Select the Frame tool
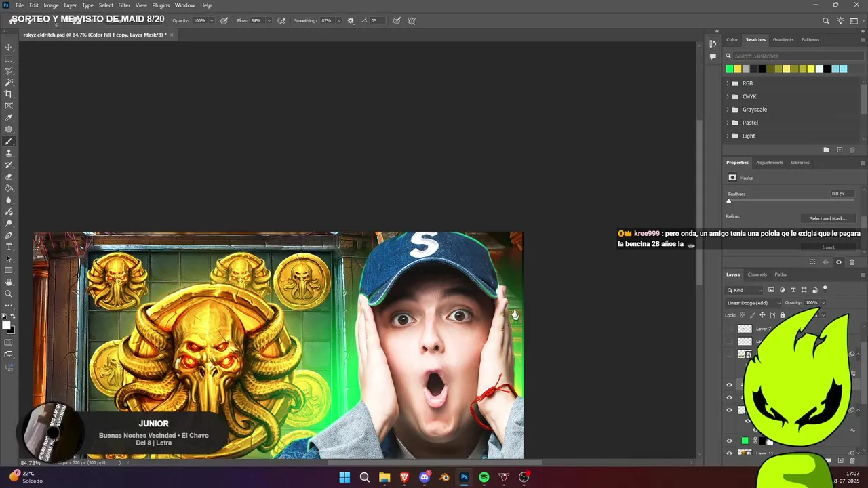Viewport: 868px width, 488px height. [9, 106]
